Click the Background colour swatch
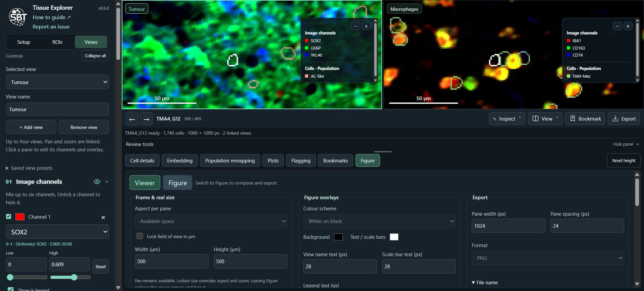This screenshot has width=644, height=291. click(x=338, y=237)
